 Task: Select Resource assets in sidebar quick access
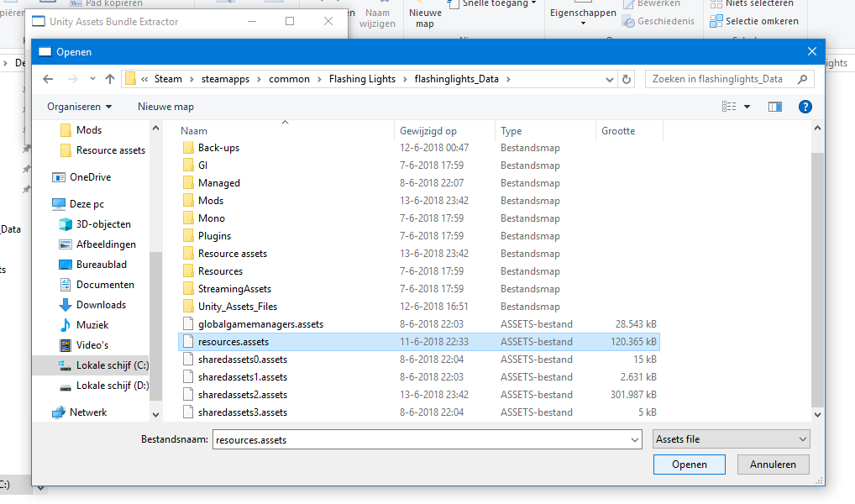click(x=110, y=150)
